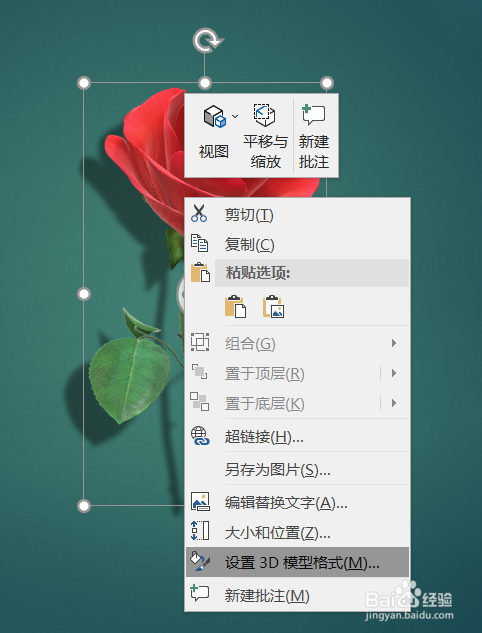
Task: Paste using the first paste option icon
Action: 235,307
